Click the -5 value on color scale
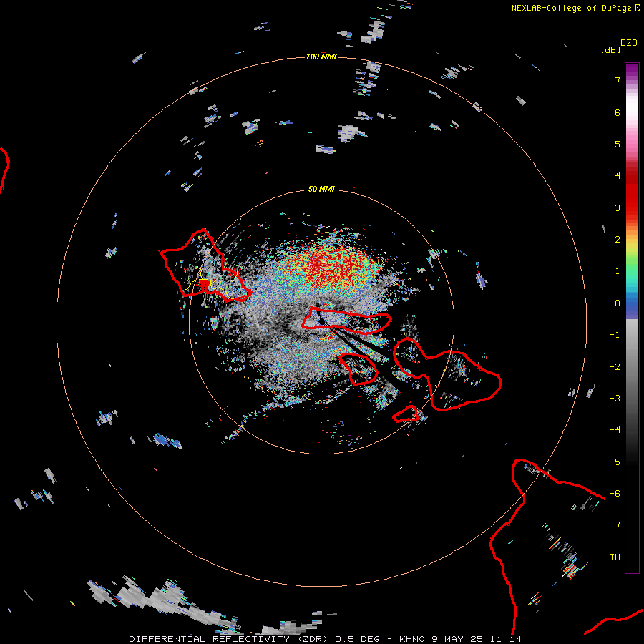This screenshot has height=644, width=644. (615, 462)
